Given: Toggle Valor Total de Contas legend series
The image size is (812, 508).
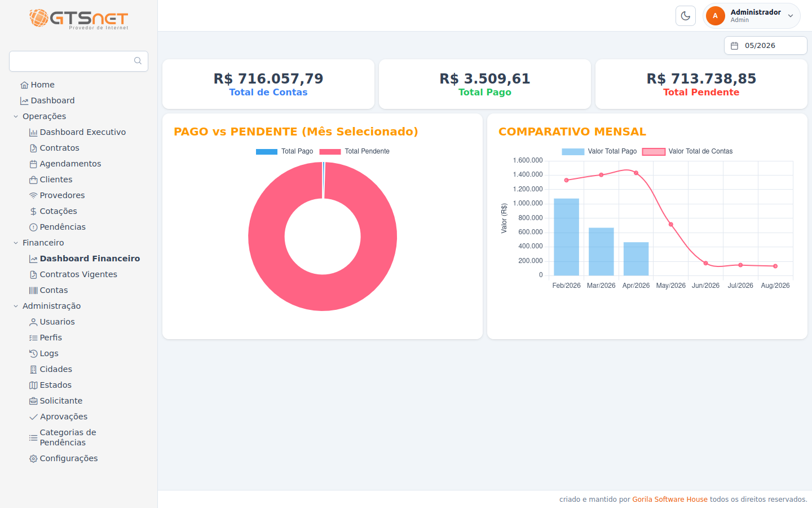Looking at the screenshot, I should pos(687,151).
